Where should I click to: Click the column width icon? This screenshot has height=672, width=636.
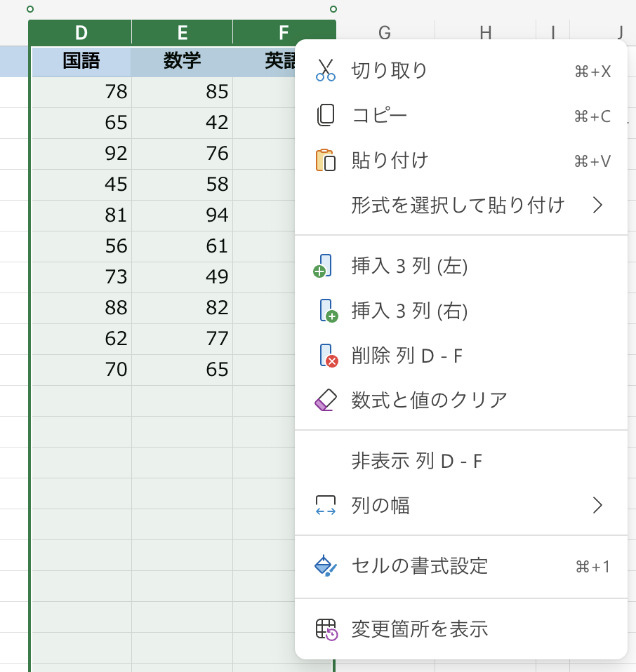(x=326, y=505)
